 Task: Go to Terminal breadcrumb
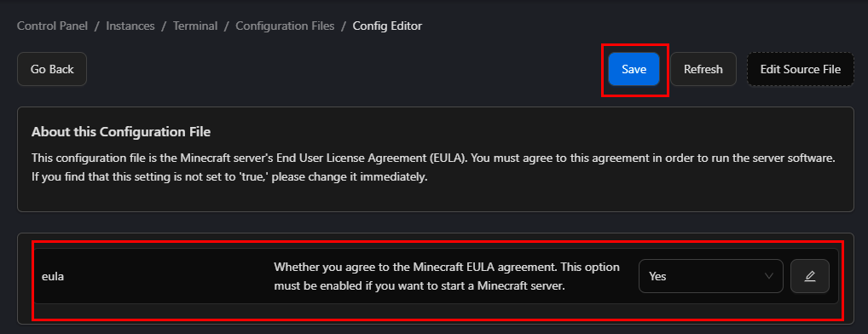tap(195, 26)
